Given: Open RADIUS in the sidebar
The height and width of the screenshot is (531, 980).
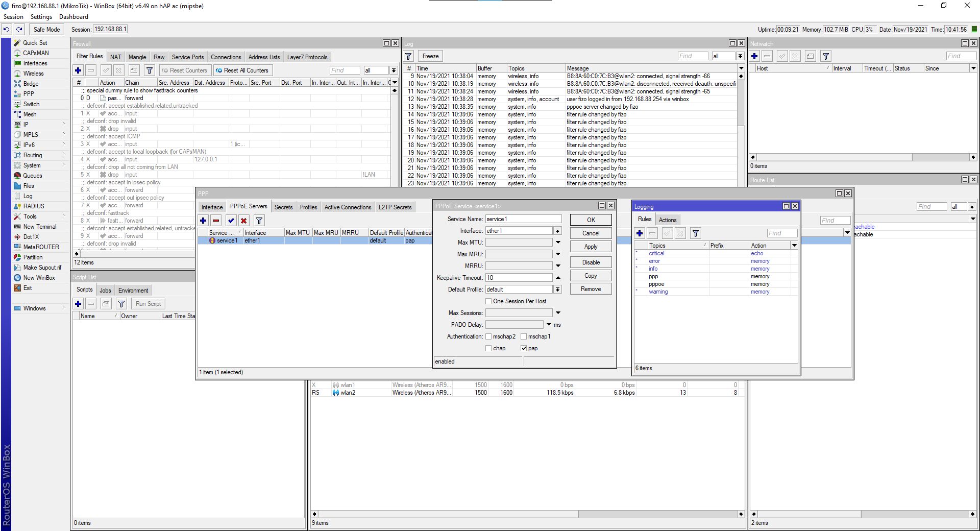Looking at the screenshot, I should pyautogui.click(x=34, y=206).
